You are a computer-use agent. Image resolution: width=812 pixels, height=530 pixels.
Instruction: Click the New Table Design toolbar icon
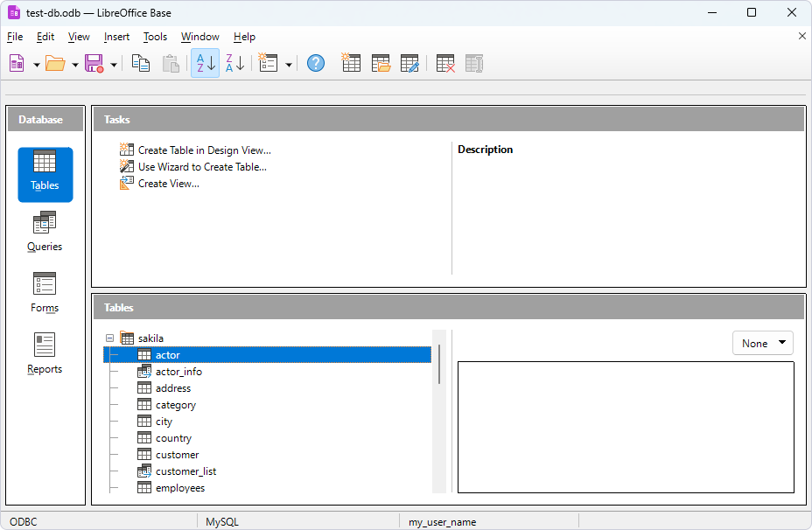point(351,63)
